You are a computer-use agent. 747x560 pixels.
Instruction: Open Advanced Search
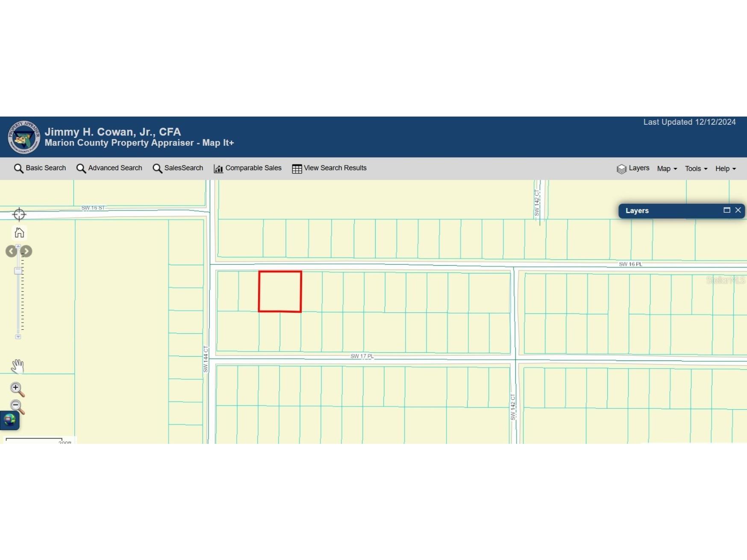pos(109,168)
